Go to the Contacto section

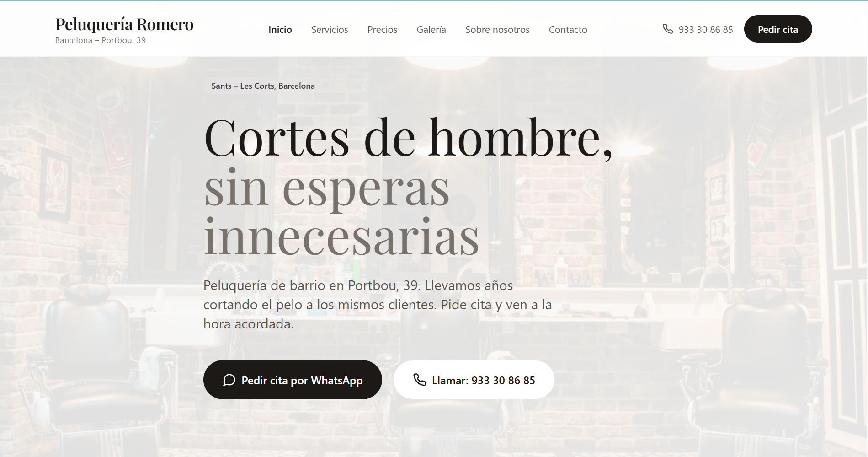[568, 30]
